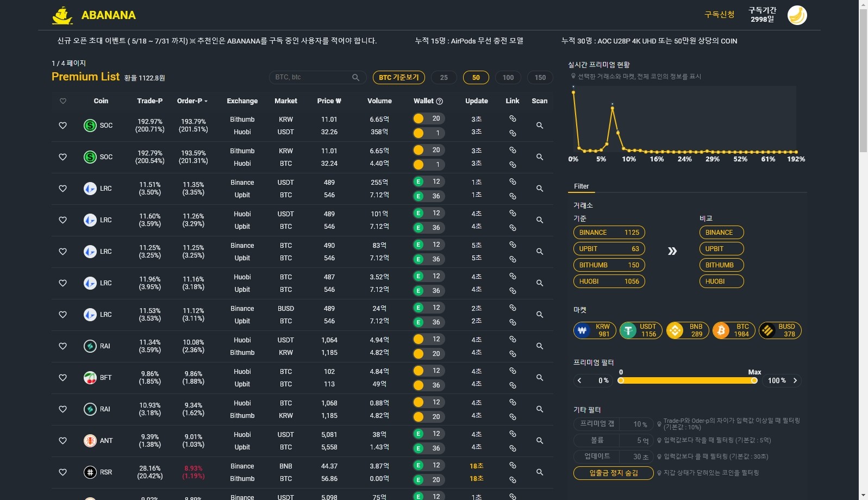
Task: Click the premium slider minimum handle
Action: [621, 380]
